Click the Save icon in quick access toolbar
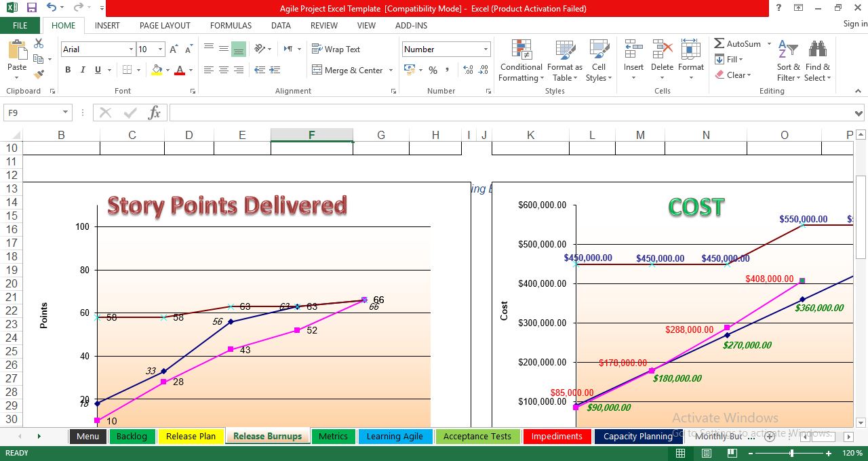Screen dimensions: 868x461 32,8
